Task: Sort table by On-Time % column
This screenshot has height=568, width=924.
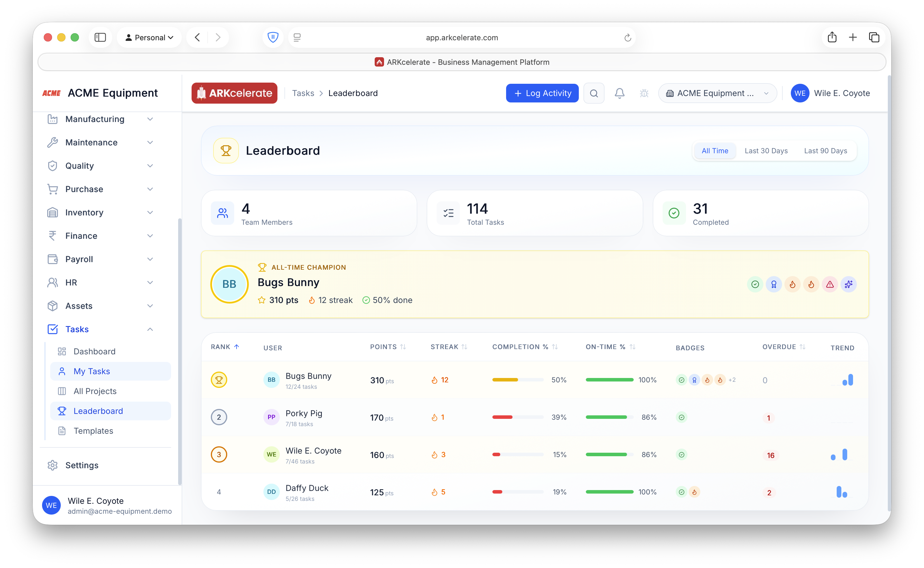Action: [611, 347]
